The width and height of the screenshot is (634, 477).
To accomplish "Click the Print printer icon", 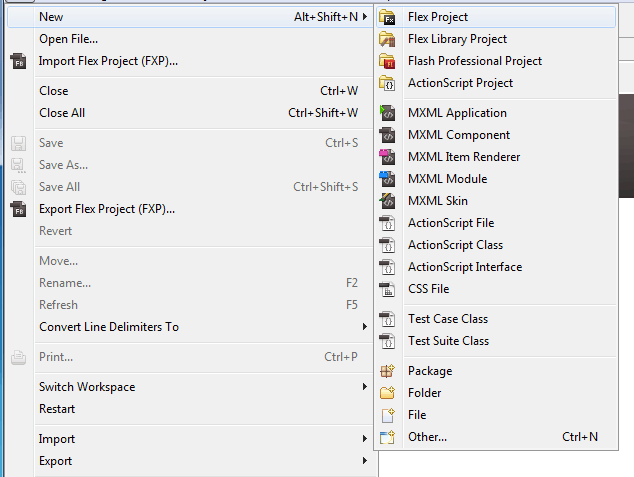I will pos(19,357).
